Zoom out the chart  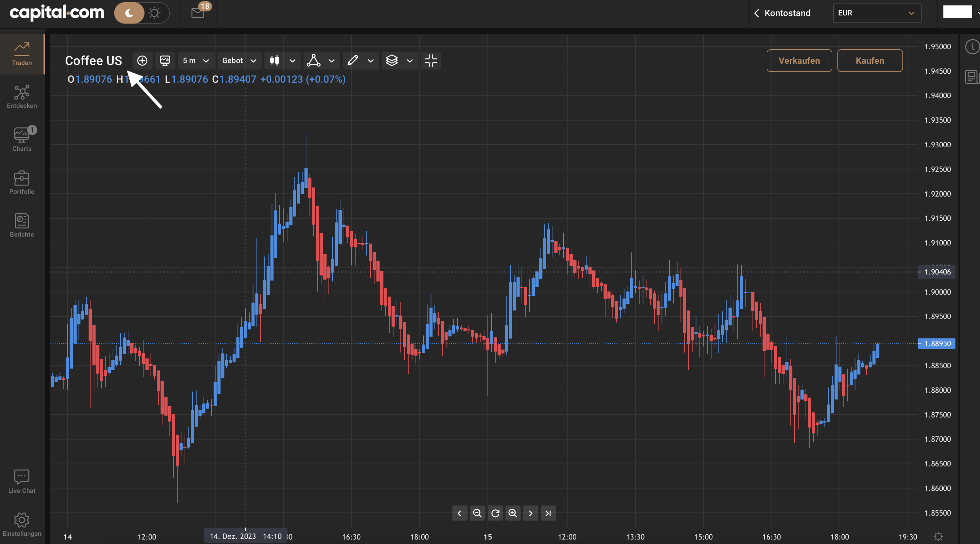point(477,513)
